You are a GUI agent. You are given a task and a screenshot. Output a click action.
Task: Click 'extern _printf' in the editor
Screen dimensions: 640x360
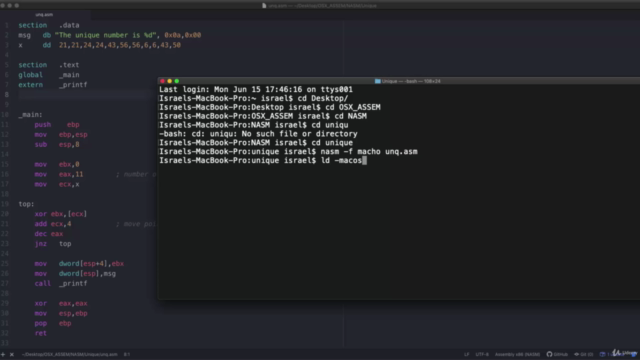click(x=53, y=85)
